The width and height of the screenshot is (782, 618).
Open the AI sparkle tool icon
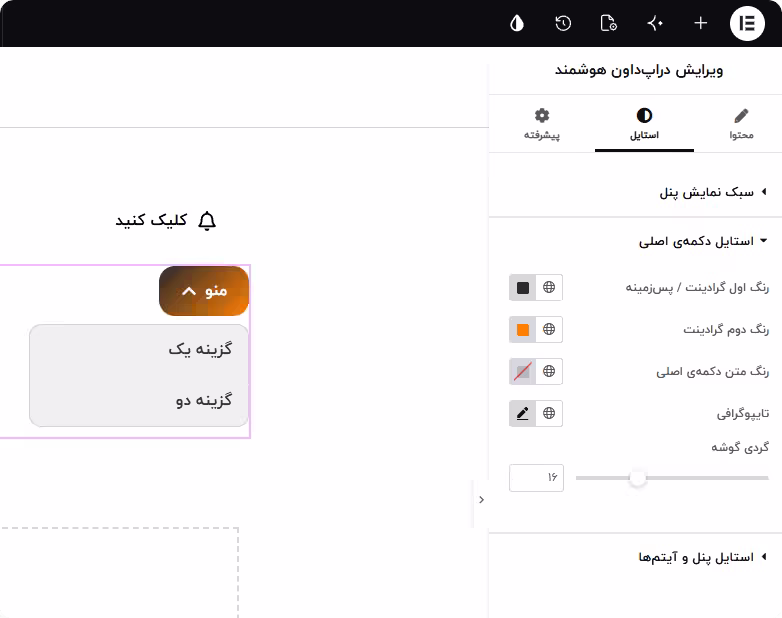pos(655,23)
